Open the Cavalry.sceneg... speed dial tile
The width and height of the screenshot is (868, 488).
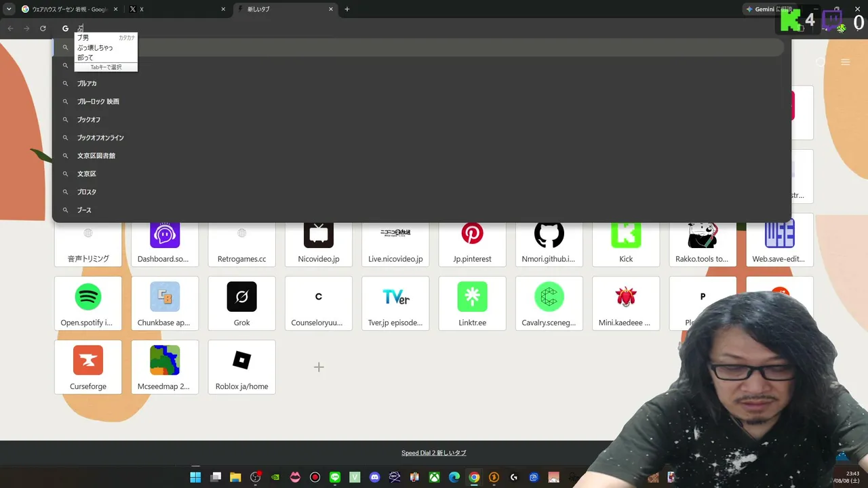(549, 304)
